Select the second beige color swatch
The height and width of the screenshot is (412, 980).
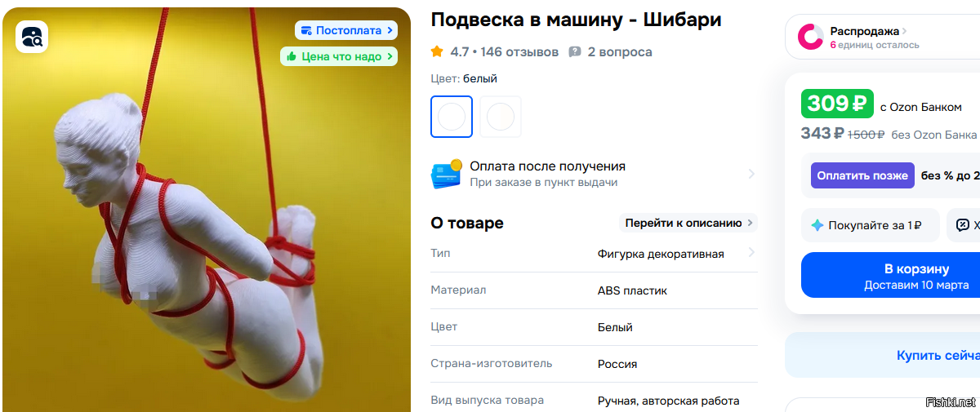click(x=501, y=117)
